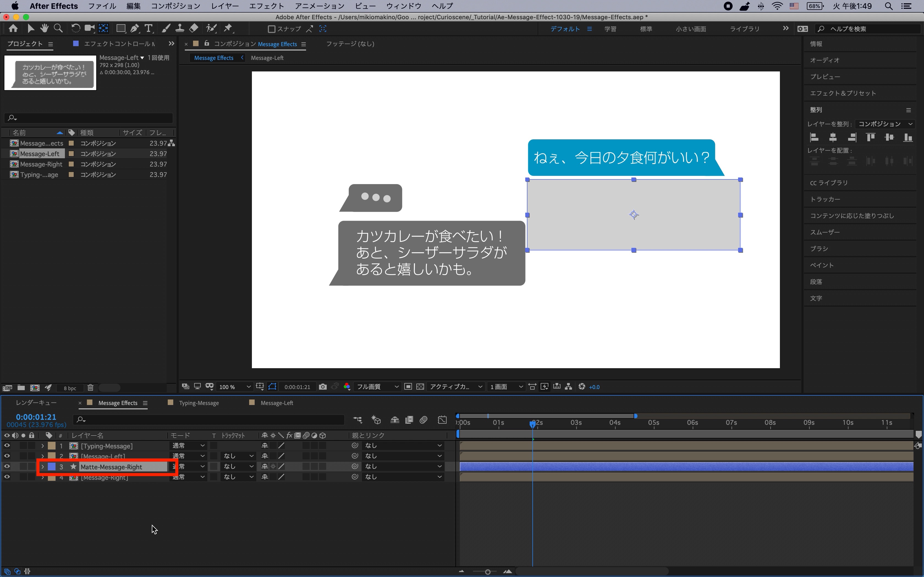Viewport: 924px width, 577px height.
Task: Switch to the Typing-Message timeline tab
Action: pos(199,403)
